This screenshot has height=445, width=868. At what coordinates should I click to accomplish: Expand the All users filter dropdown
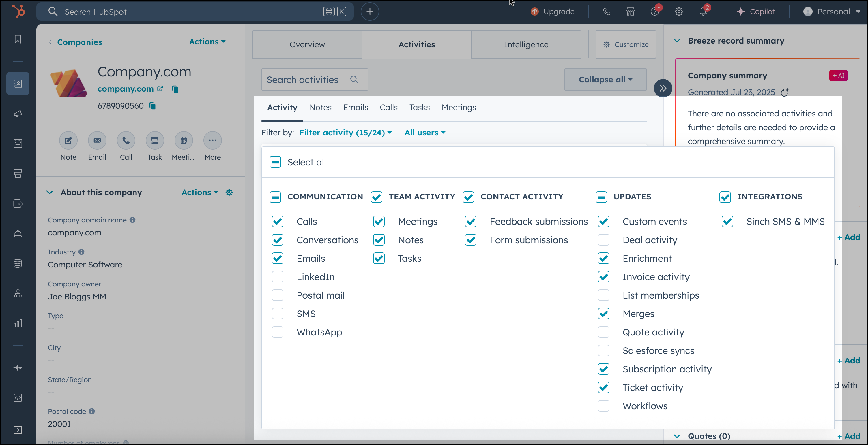(x=424, y=133)
